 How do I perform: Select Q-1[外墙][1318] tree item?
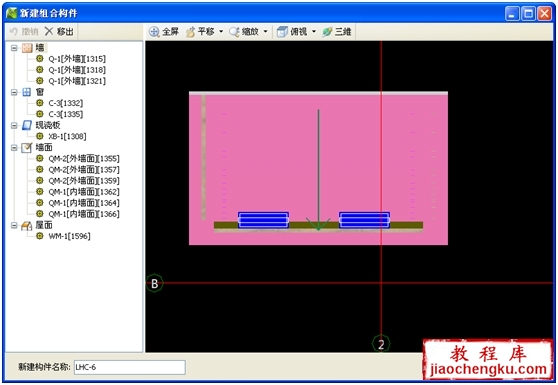pos(77,70)
